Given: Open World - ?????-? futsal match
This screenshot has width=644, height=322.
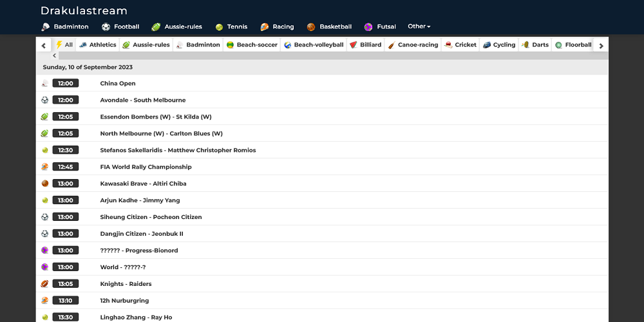Looking at the screenshot, I should [123, 267].
